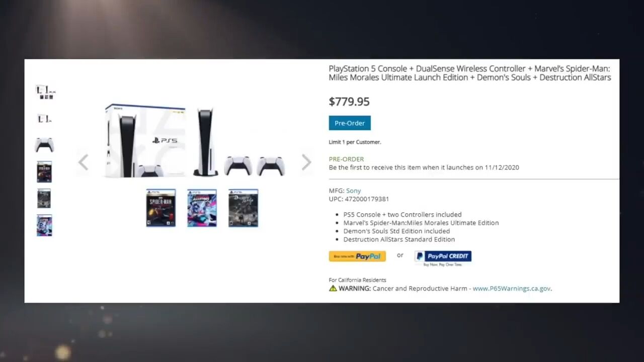Viewport: 644px width, 362px height.
Task: Pick the Demon's Souls sidebar thumbnail
Action: (44, 199)
